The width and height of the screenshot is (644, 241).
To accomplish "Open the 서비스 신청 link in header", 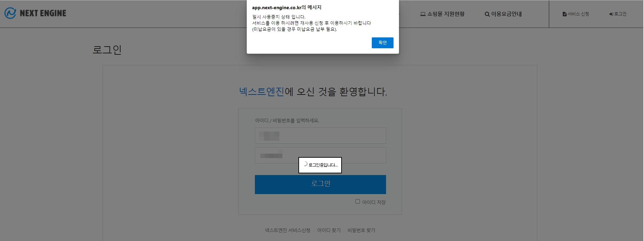I will click(x=576, y=14).
